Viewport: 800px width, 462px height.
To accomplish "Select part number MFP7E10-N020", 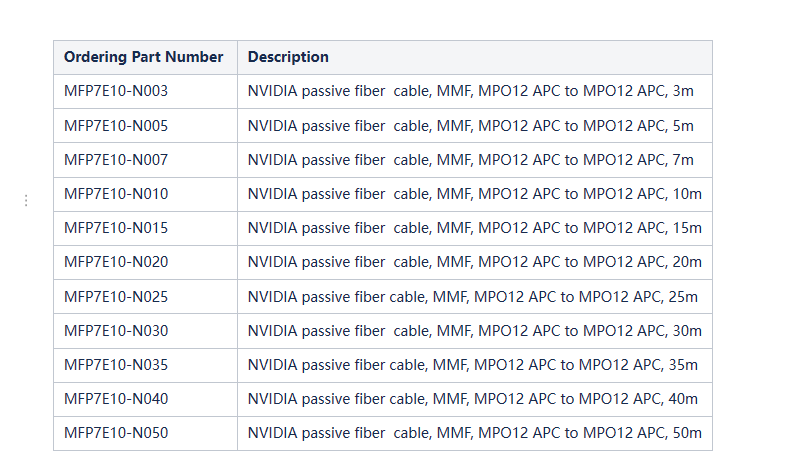I will (116, 262).
